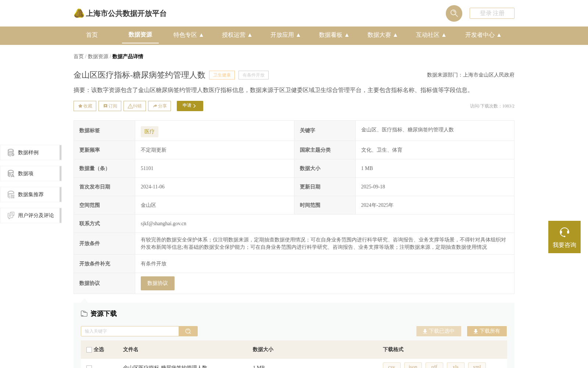Screen dimensions: 588x368
Task: Open the 数据协议 agreement button
Action: click(x=158, y=283)
